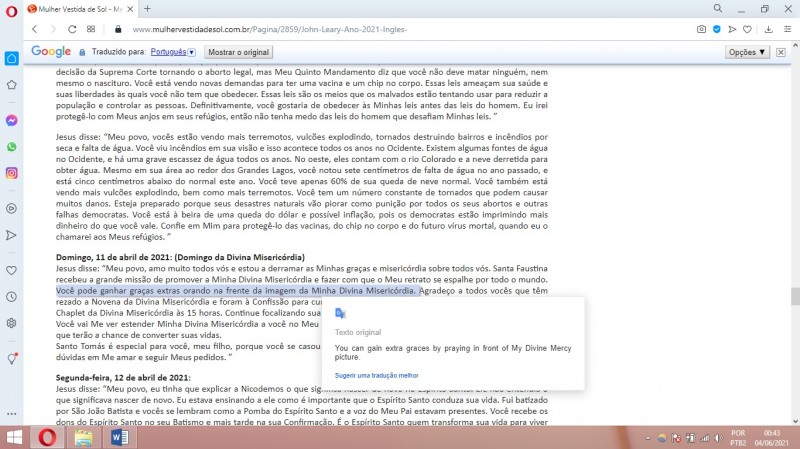The width and height of the screenshot is (800, 449).
Task: Open a new browser tab
Action: pos(147,8)
